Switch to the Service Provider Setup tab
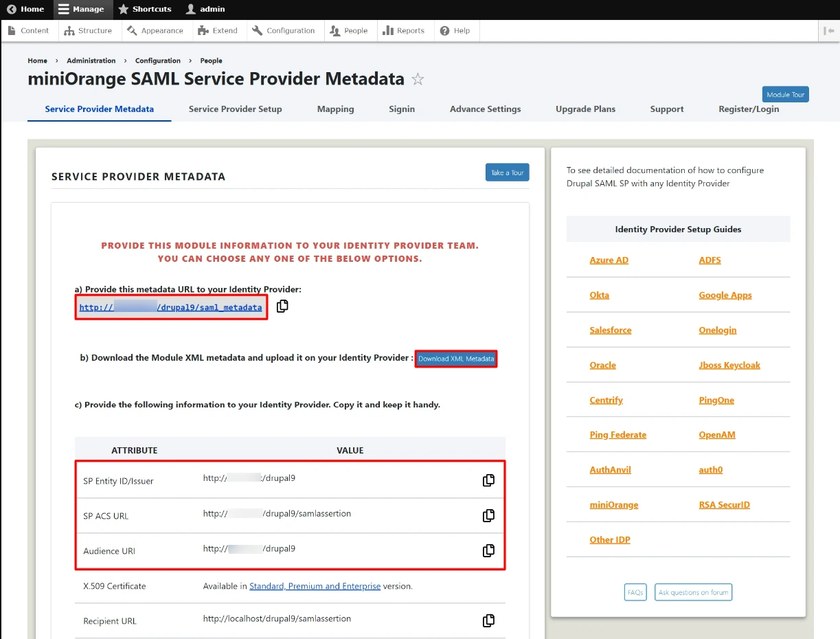The image size is (840, 639). 235,109
